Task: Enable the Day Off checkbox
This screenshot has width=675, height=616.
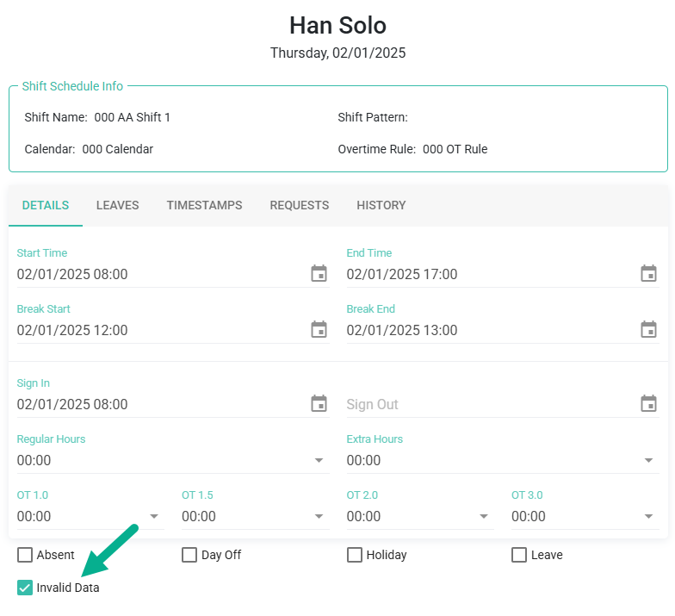Action: (189, 555)
